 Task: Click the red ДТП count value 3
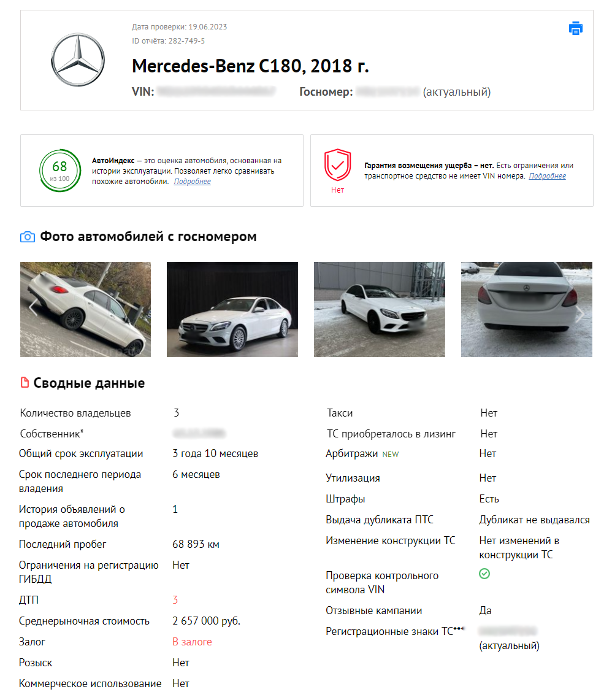pyautogui.click(x=175, y=599)
